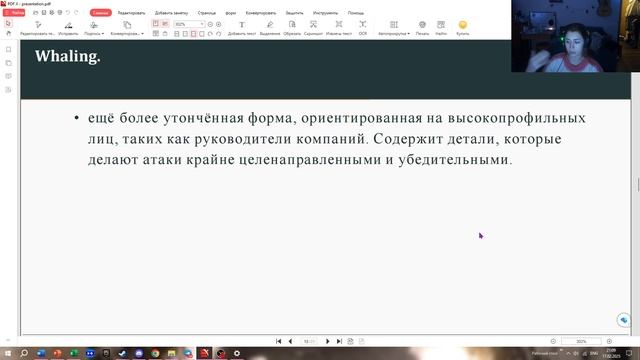Click the undo arrow in quick toolbar
Viewport: 640px width, 360px height.
tap(68, 13)
